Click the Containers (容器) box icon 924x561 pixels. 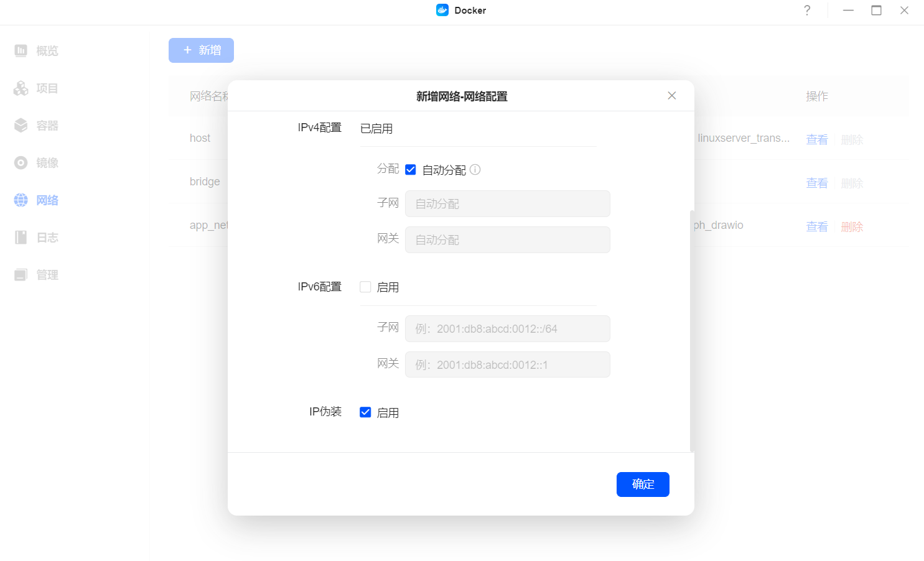coord(21,126)
